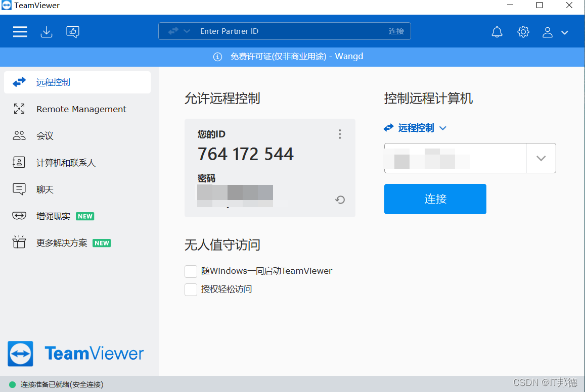This screenshot has width=585, height=392.
Task: Expand the 远程控制 connection mode dropdown
Action: click(443, 128)
